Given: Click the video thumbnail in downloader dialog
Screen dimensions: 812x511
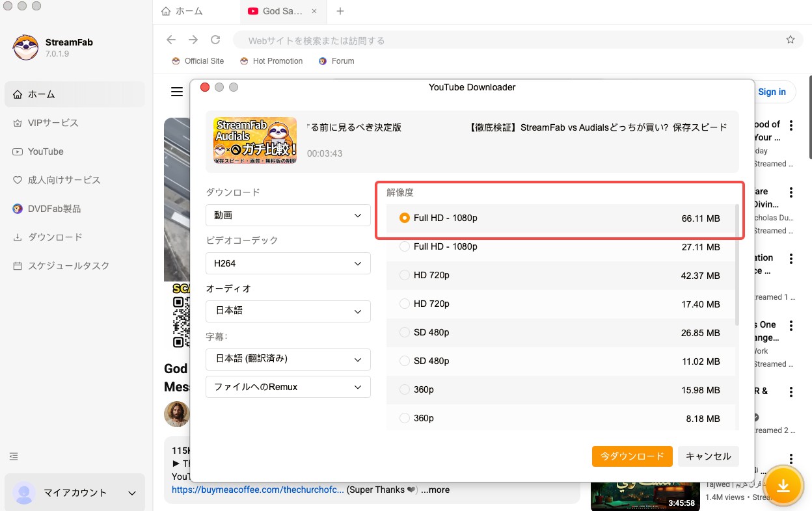Looking at the screenshot, I should tap(255, 140).
